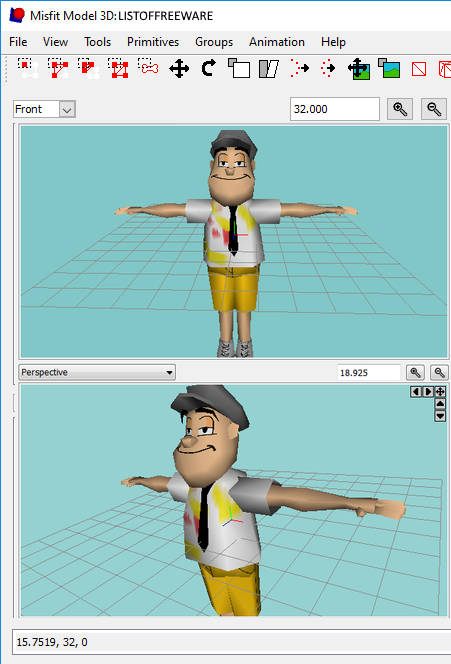
Task: Choose the red square with diagonal tool
Action: [419, 69]
